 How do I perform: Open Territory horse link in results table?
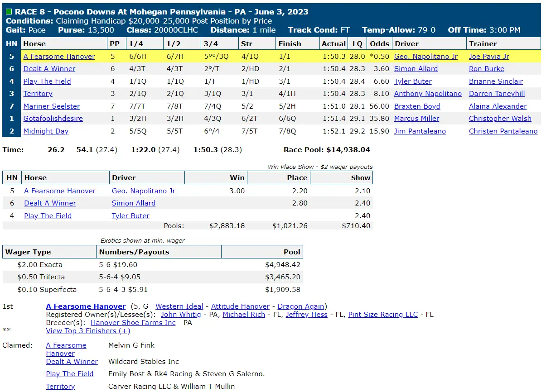pos(38,94)
